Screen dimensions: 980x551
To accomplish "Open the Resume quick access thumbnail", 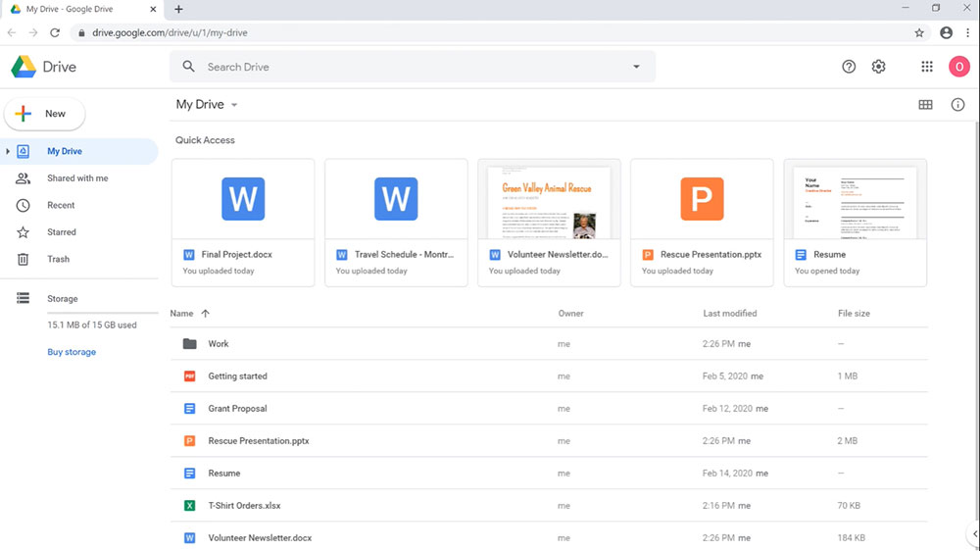I will (855, 199).
